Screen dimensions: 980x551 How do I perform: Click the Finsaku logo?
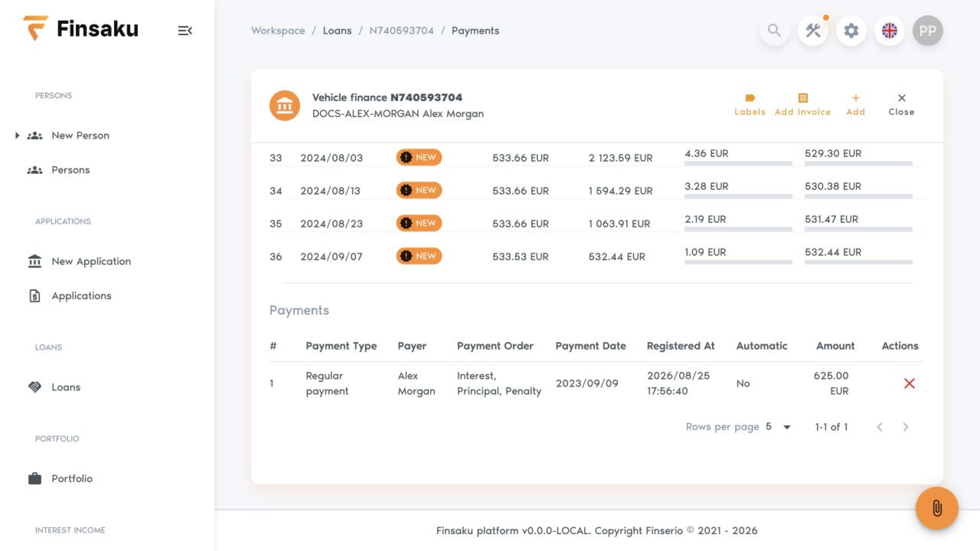point(81,28)
